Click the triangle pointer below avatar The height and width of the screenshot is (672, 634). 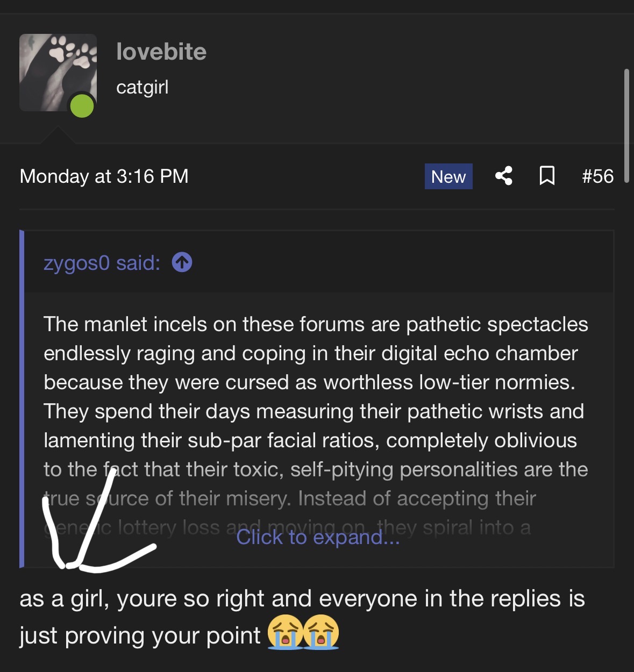pyautogui.click(x=58, y=135)
